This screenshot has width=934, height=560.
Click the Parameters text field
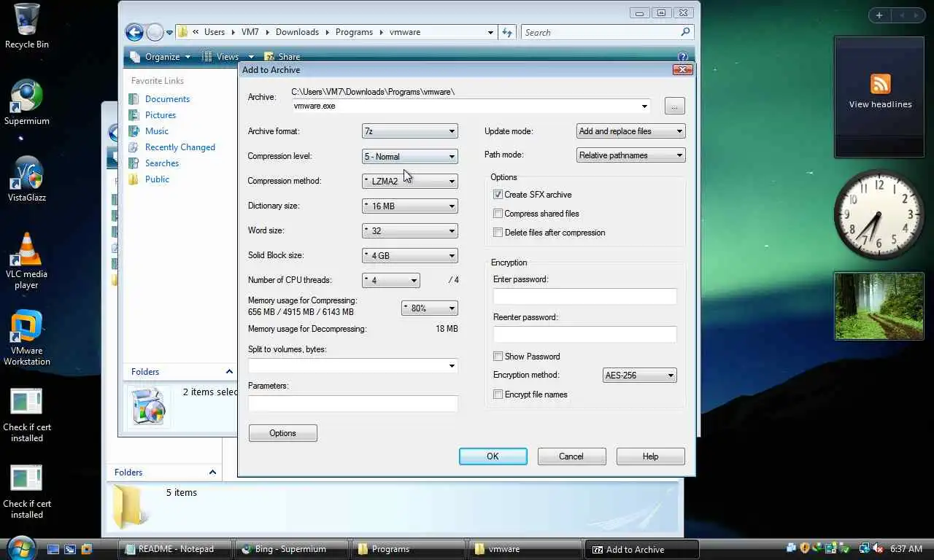(x=353, y=403)
